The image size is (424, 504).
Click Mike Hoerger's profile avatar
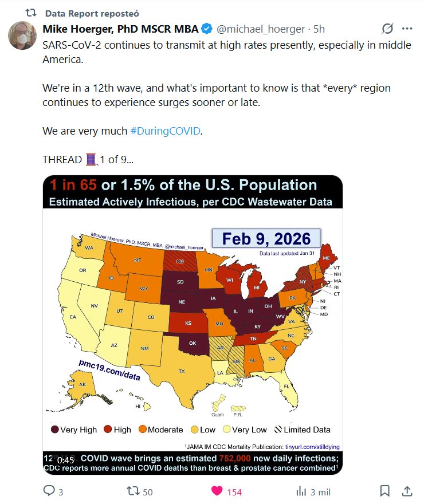pos(23,35)
